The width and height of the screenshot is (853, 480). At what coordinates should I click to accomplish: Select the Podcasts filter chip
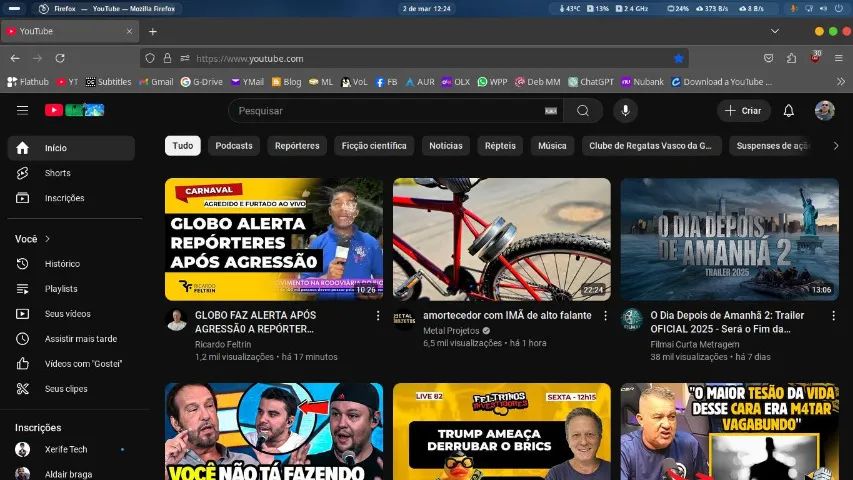[234, 146]
